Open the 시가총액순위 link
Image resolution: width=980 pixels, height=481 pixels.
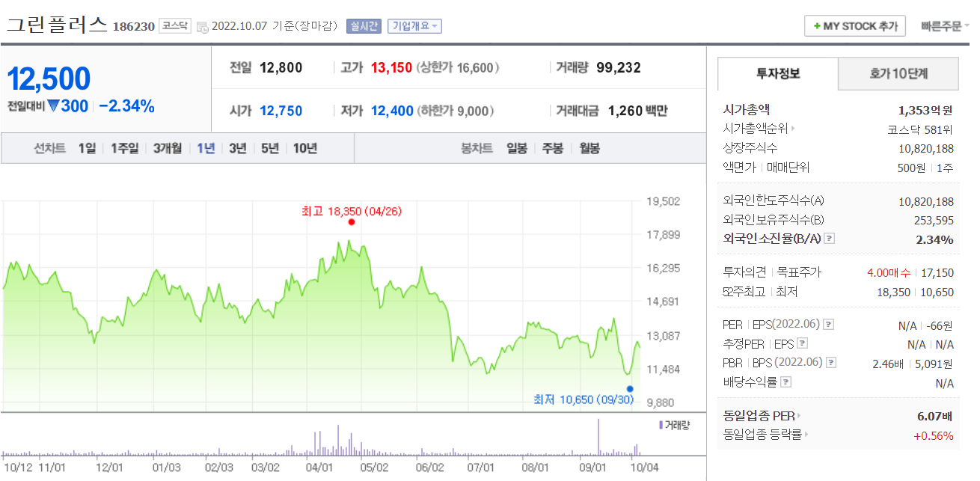coord(756,129)
